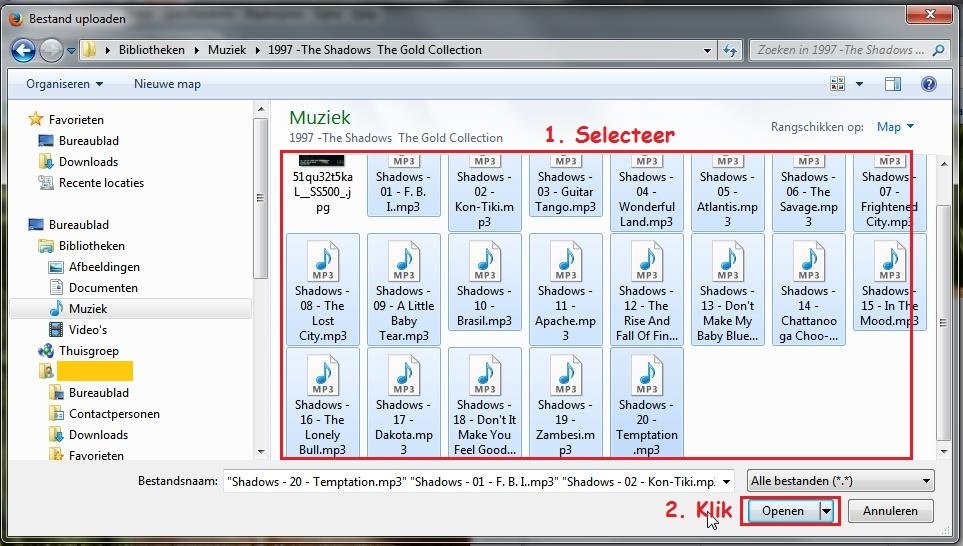
Task: Select Bibliotheken in the address breadcrumb
Action: [x=152, y=50]
